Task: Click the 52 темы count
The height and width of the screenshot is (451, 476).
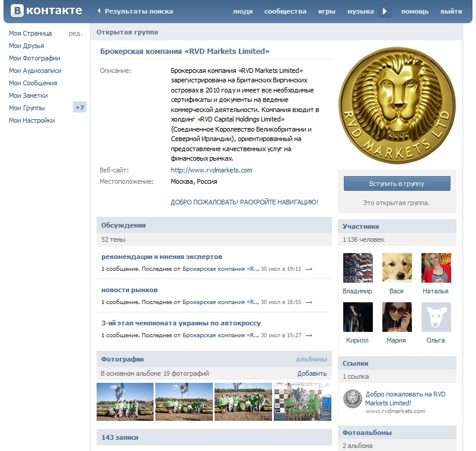Action: tap(113, 240)
